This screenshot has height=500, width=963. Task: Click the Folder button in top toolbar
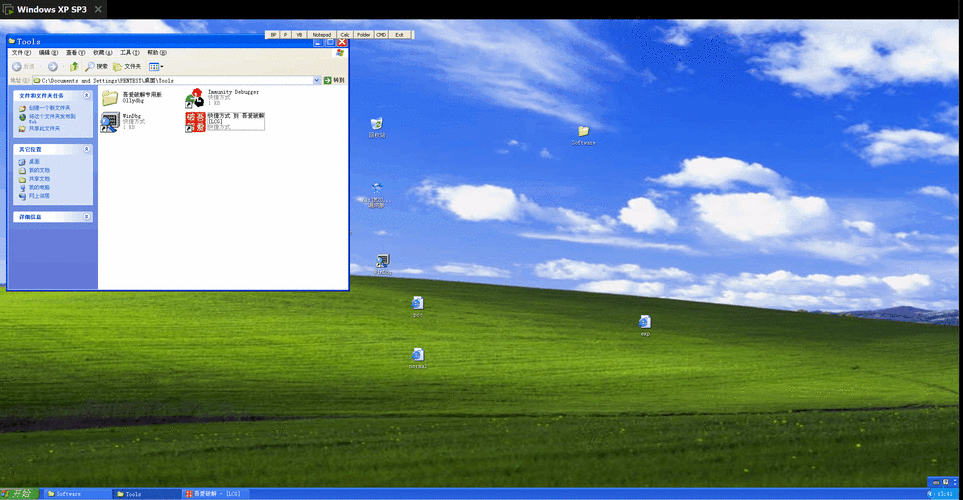tap(364, 35)
